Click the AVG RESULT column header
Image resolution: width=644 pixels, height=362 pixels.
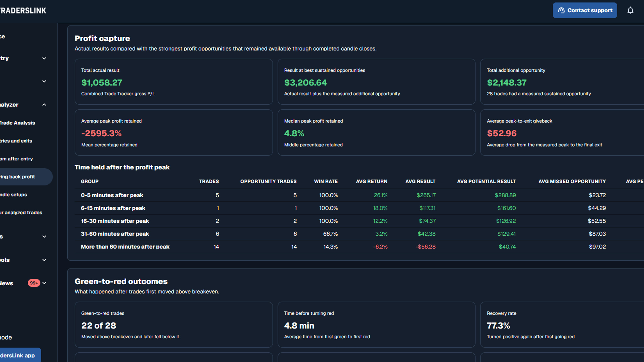420,182
